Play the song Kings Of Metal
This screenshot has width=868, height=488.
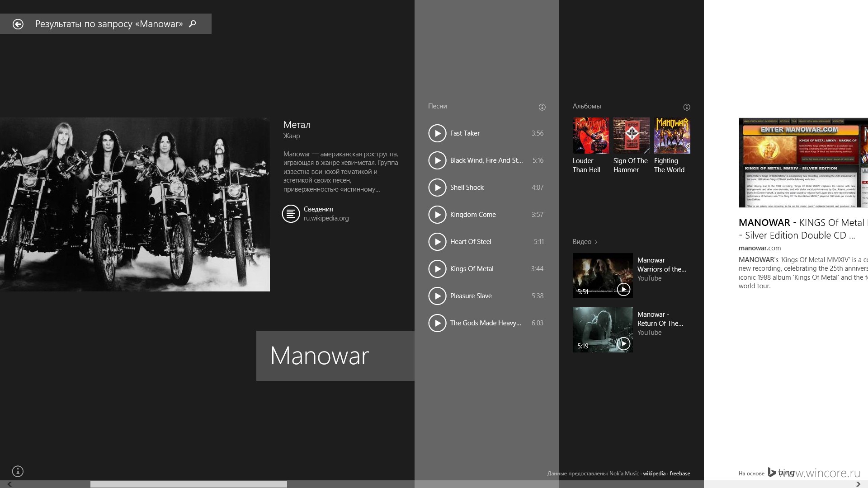pyautogui.click(x=437, y=269)
